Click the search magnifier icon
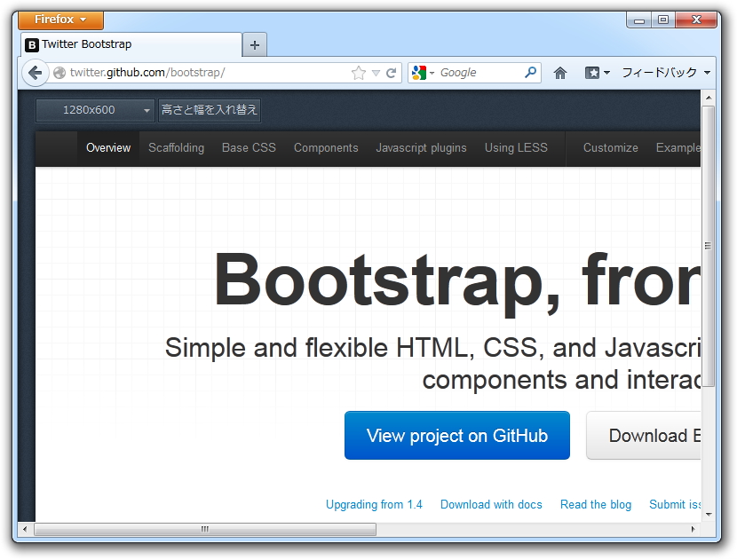The image size is (737, 560). [x=530, y=73]
